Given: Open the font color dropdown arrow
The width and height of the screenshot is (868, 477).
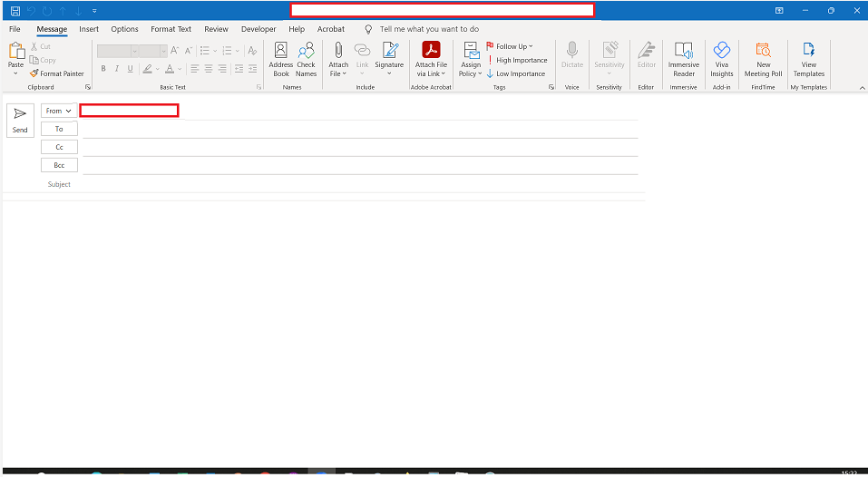Looking at the screenshot, I should click(x=180, y=69).
